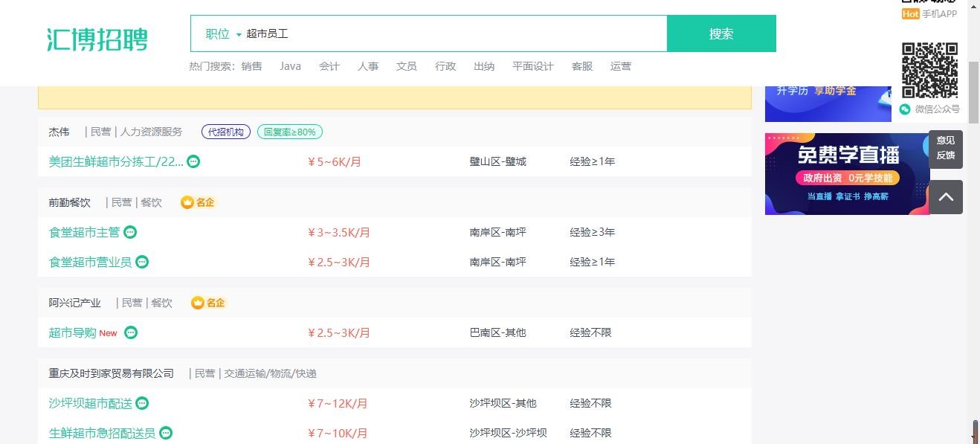Click 经验≥3年 text

593,232
